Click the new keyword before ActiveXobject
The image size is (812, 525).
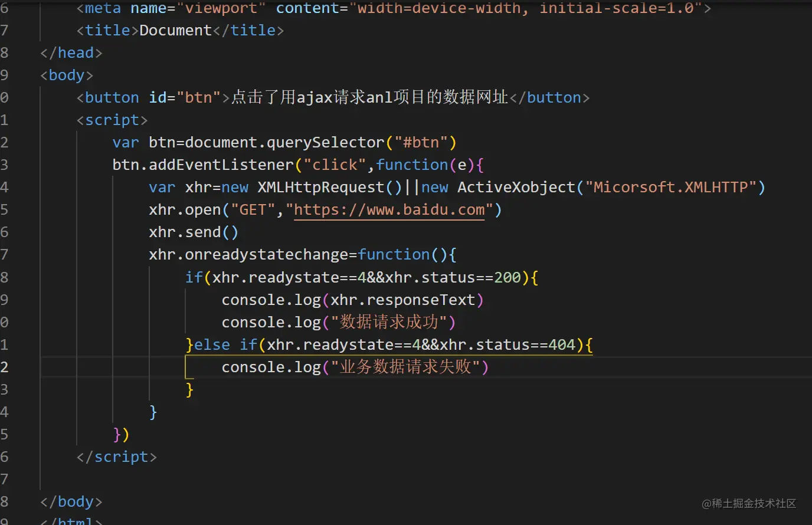pos(435,187)
